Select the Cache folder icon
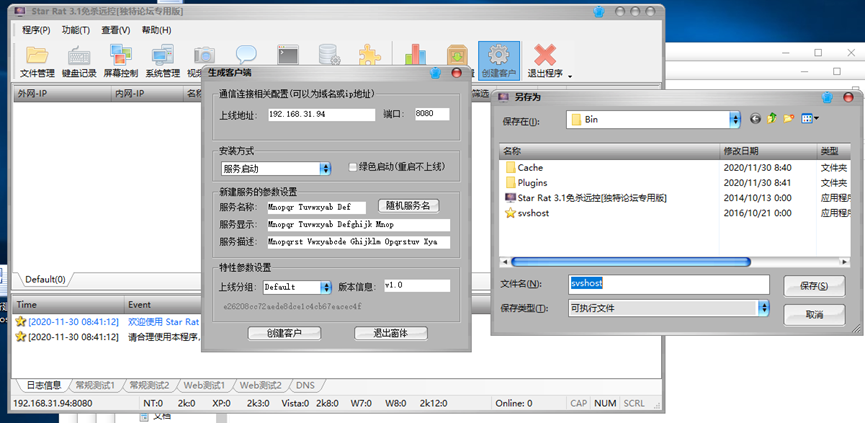Viewport: 865px width, 423px height. click(510, 168)
